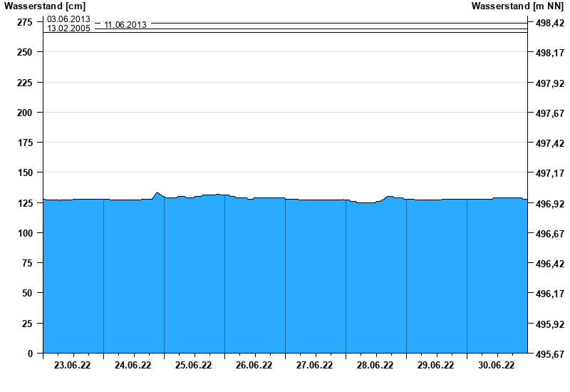Click the 125 tick on the cm axis
This screenshot has width=570, height=392.
[24, 203]
